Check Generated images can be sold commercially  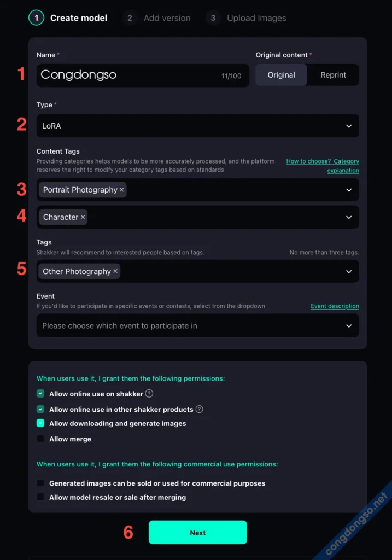tap(40, 483)
